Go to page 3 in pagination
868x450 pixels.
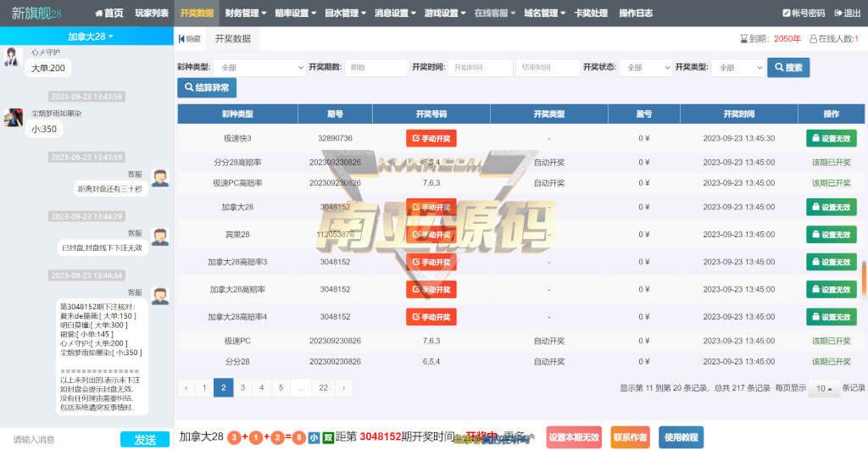[x=243, y=388]
